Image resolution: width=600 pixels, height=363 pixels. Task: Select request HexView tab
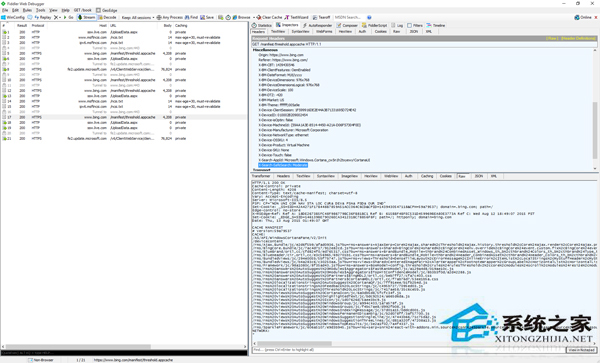(345, 31)
